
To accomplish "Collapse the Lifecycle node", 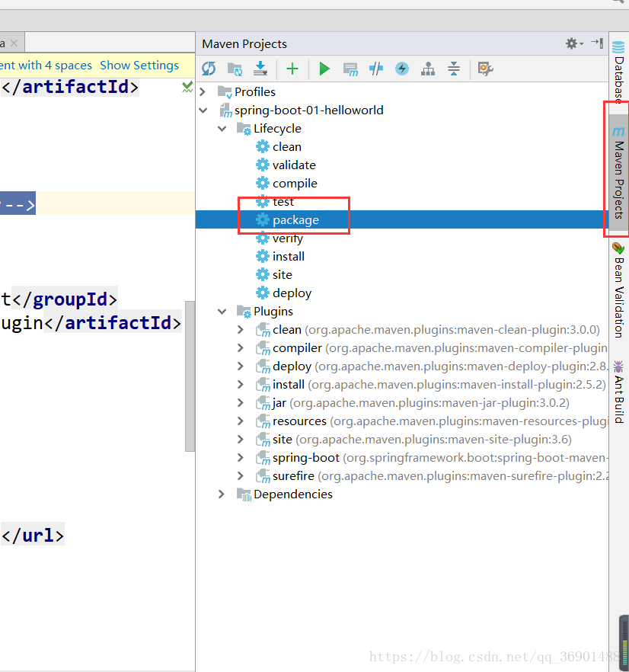I will click(222, 129).
